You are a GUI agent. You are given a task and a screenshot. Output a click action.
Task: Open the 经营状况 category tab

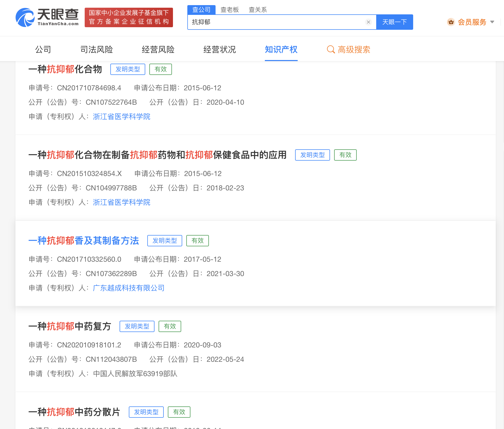tap(220, 50)
